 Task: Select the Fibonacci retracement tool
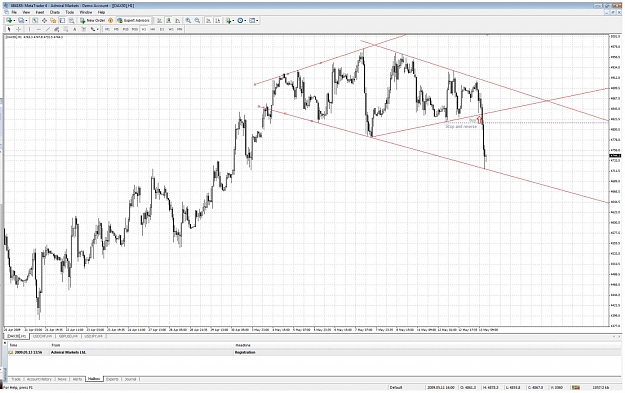pyautogui.click(x=66, y=29)
